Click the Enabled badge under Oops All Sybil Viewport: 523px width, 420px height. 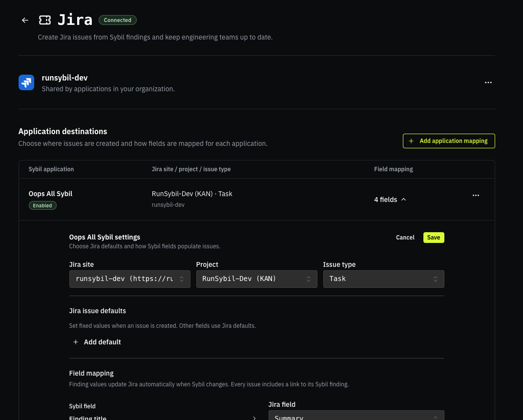click(42, 205)
